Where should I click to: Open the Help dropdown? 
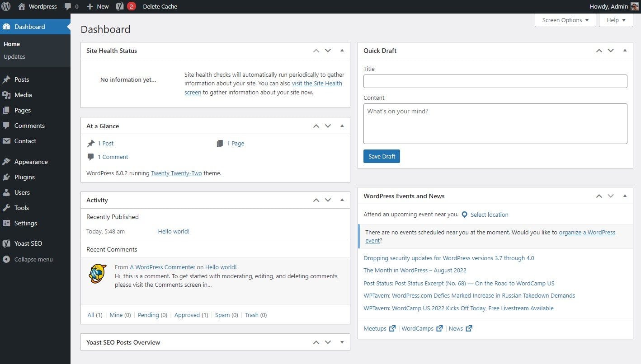(615, 20)
